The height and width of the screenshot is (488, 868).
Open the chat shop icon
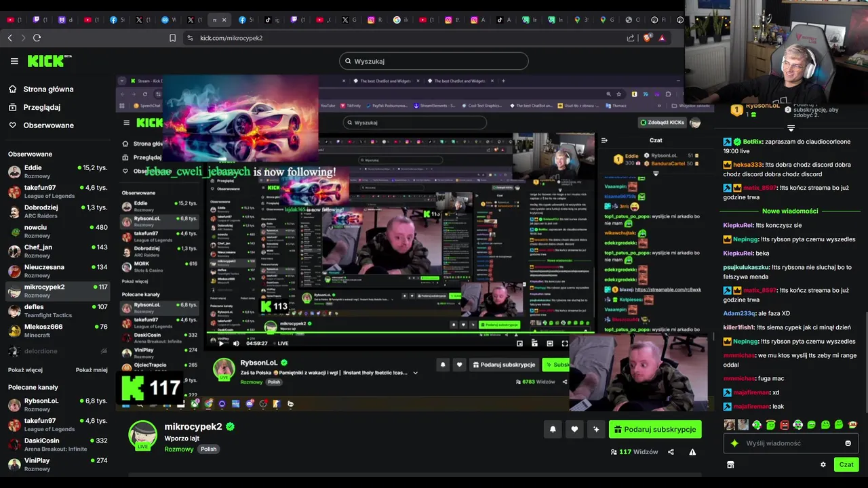[730, 465]
